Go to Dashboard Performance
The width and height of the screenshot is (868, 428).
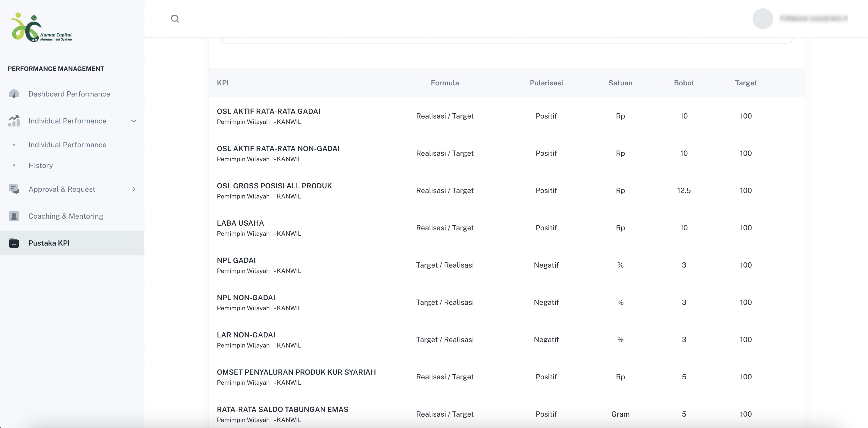pyautogui.click(x=69, y=94)
